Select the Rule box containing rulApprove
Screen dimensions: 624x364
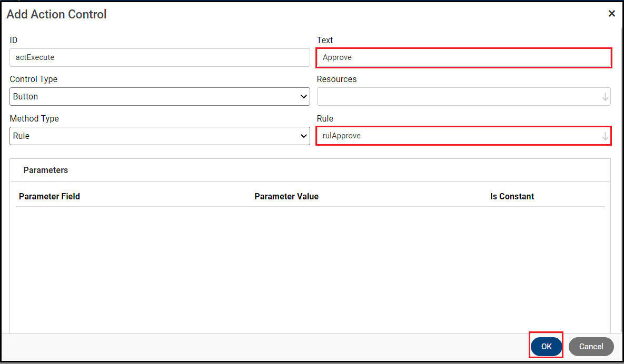pyautogui.click(x=458, y=136)
